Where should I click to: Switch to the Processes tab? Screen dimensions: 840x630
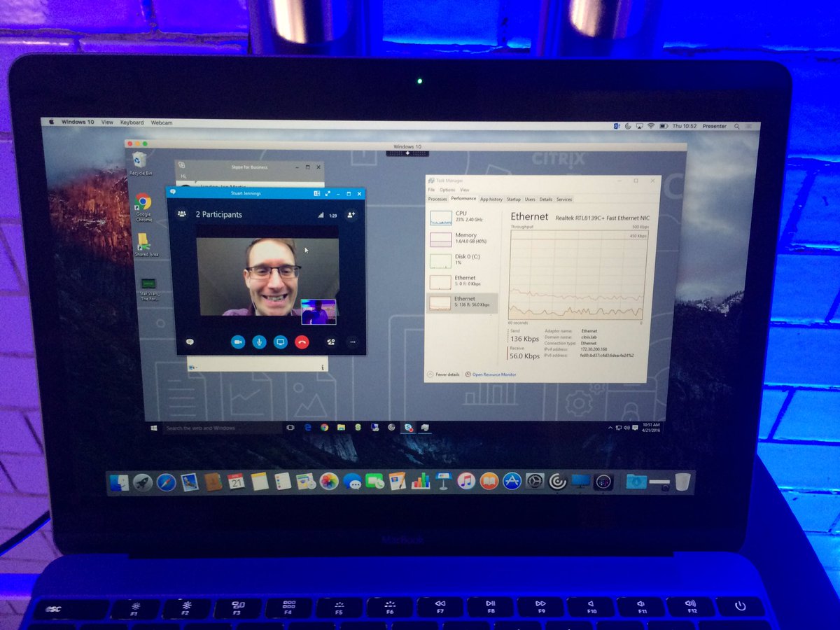pos(437,199)
